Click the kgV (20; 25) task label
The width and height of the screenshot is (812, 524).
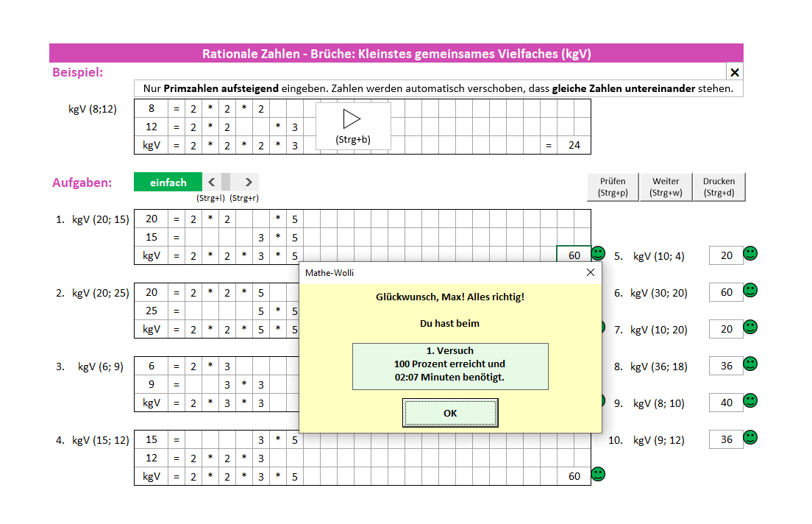point(101,293)
